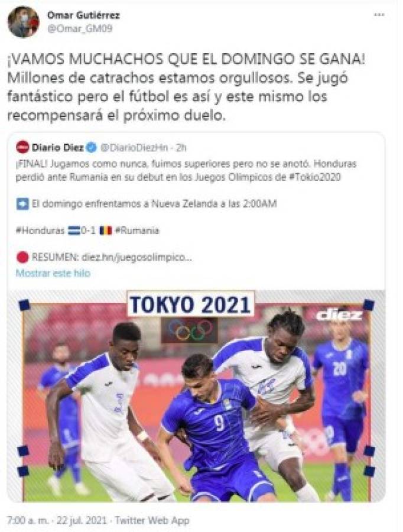Click the blue verified badge beside Diario Diez
Image resolution: width=403 pixels, height=532 pixels.
point(92,148)
